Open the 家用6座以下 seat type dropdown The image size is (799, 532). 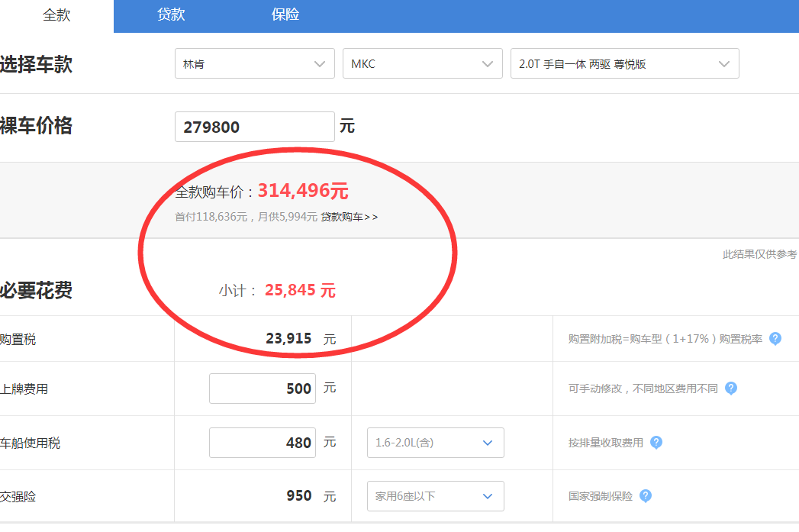436,496
